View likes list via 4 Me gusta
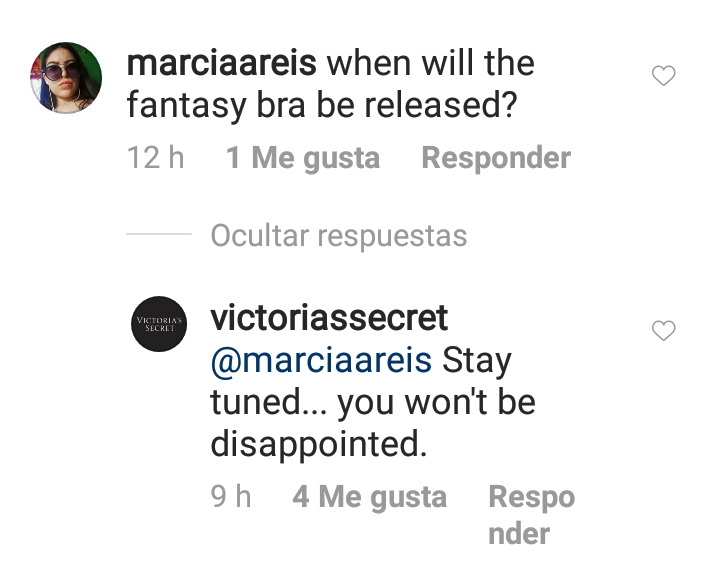719x562 pixels. point(370,497)
